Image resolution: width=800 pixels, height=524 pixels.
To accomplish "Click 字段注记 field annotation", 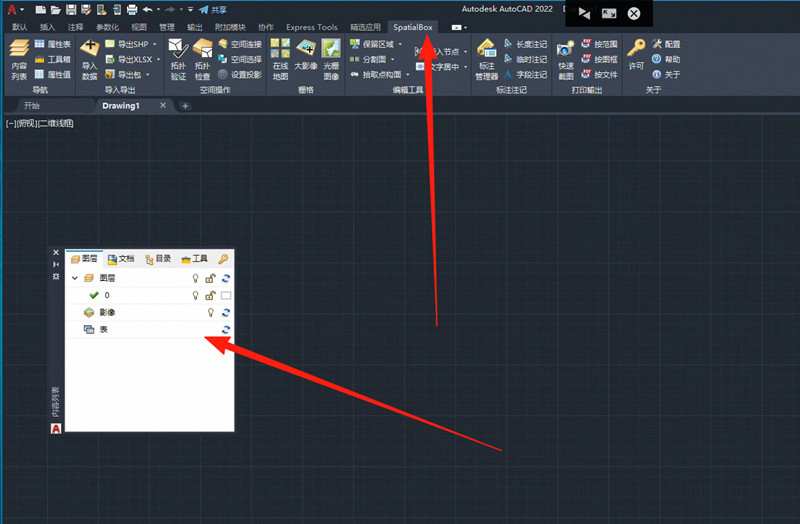I will [x=526, y=74].
